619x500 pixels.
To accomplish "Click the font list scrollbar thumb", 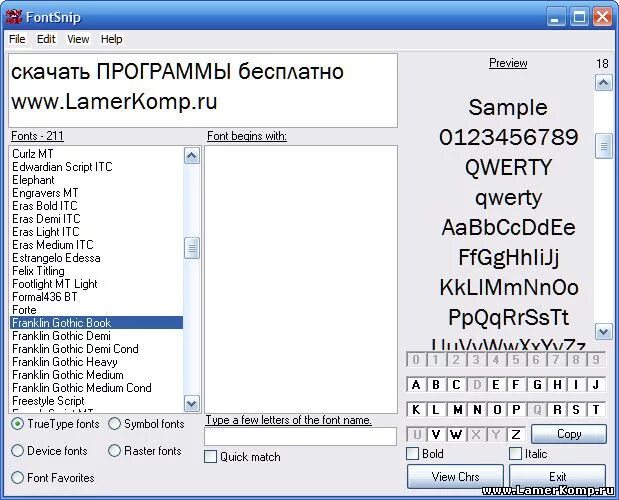I will (192, 248).
